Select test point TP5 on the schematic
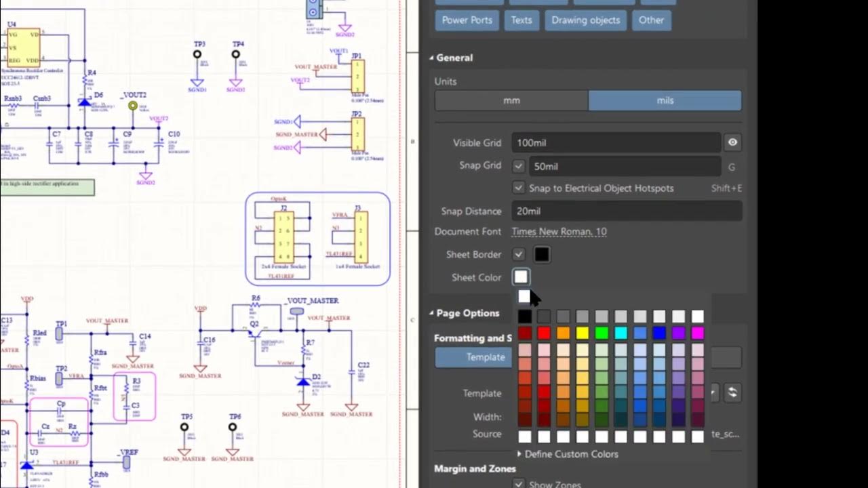 pos(184,427)
